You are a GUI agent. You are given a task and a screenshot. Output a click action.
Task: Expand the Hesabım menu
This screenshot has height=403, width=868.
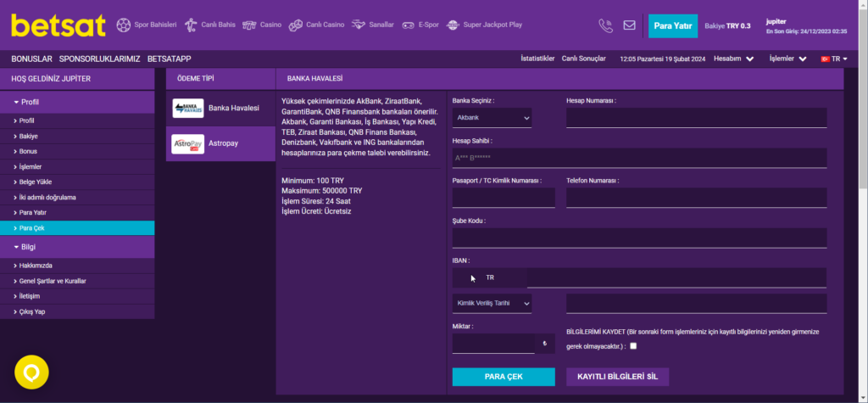tap(733, 59)
